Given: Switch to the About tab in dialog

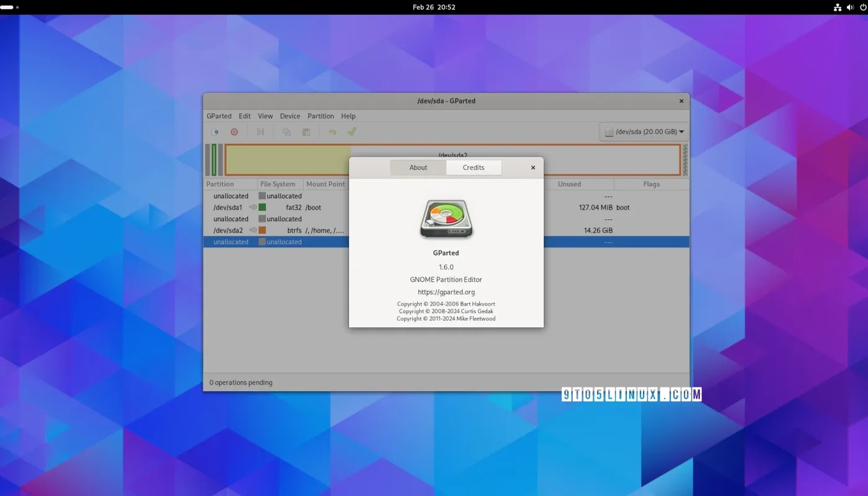Looking at the screenshot, I should coord(418,167).
